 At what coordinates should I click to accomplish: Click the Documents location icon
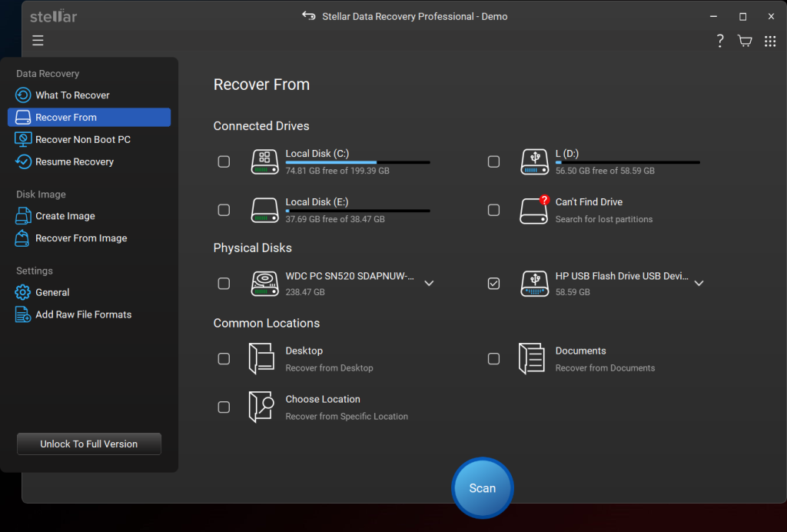(532, 358)
